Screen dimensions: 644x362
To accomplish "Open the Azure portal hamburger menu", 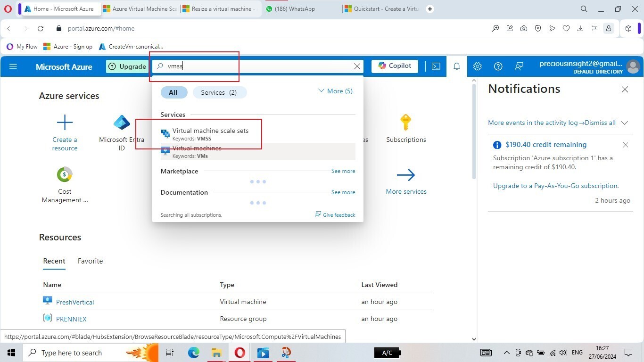I will coord(13,66).
